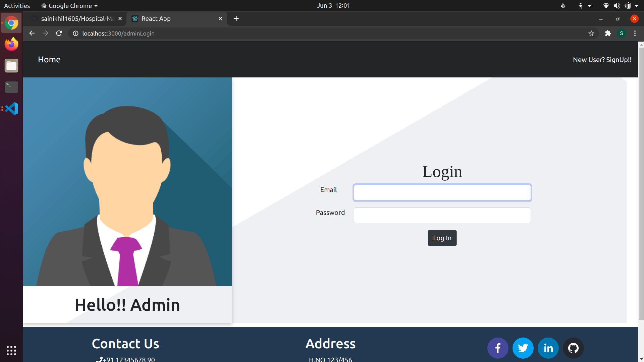Open the LinkedIn social icon in footer
Viewport: 644px width, 362px height.
[548, 348]
